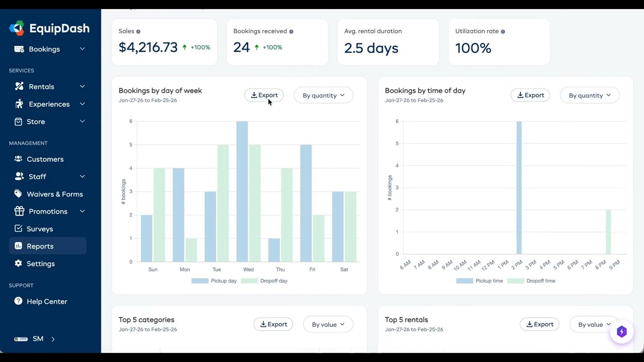Click the 2.5 days rental duration value
Image resolution: width=644 pixels, height=362 pixels.
coord(371,48)
